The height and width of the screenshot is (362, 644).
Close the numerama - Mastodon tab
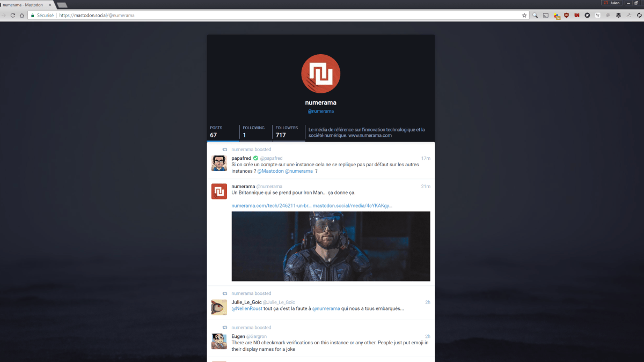[x=50, y=5]
